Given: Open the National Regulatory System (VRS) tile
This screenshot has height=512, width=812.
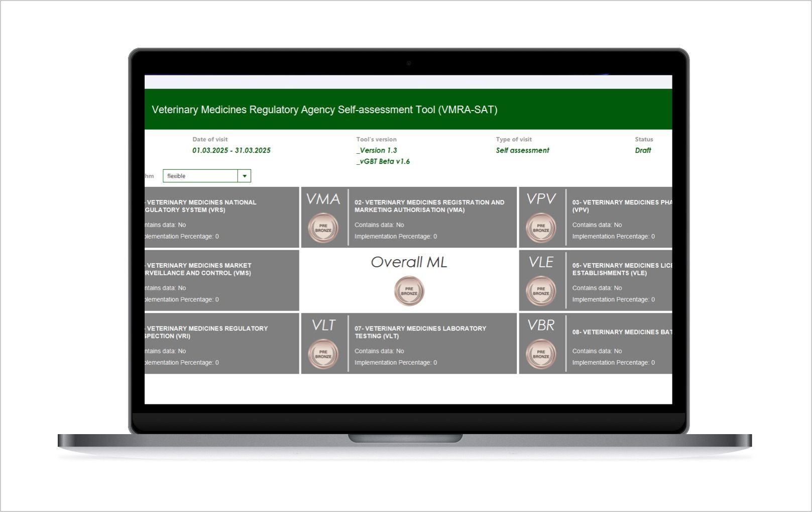Looking at the screenshot, I should tap(221, 217).
